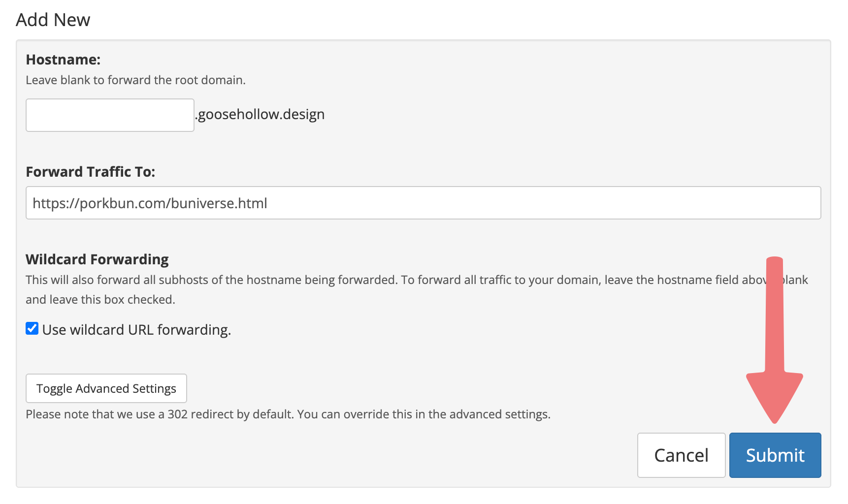Click the "Forward Traffic To:" label
This screenshot has width=848, height=504.
[x=90, y=172]
